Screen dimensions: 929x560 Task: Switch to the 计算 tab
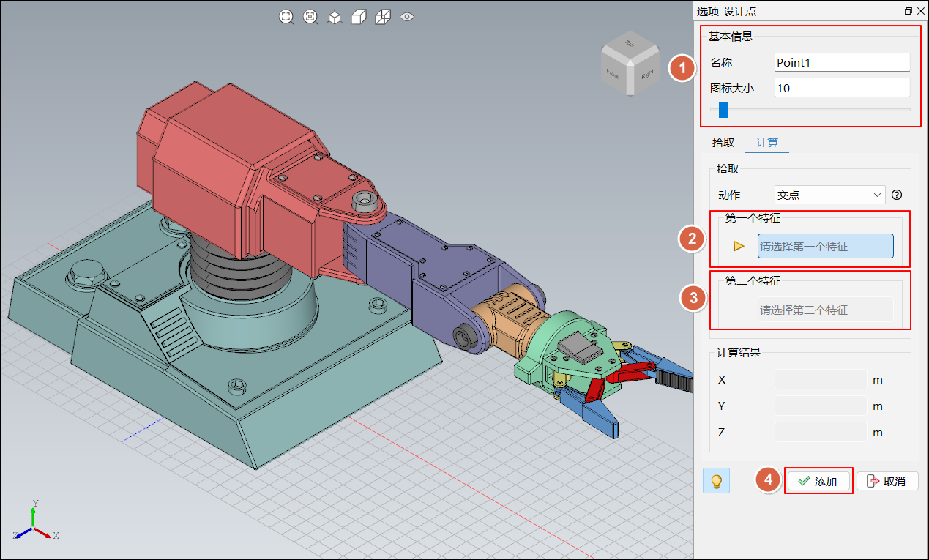[766, 142]
